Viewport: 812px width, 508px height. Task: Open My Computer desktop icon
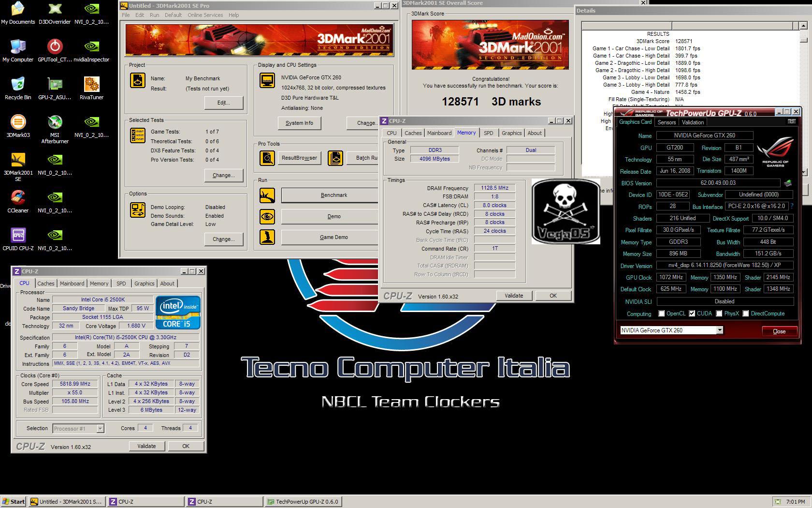tap(18, 51)
